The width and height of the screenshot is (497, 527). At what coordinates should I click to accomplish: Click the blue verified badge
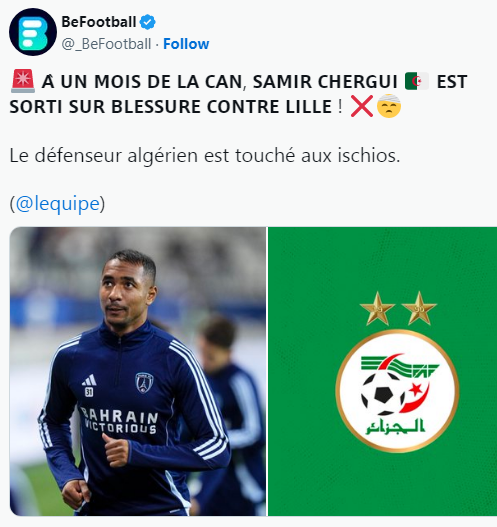(148, 22)
